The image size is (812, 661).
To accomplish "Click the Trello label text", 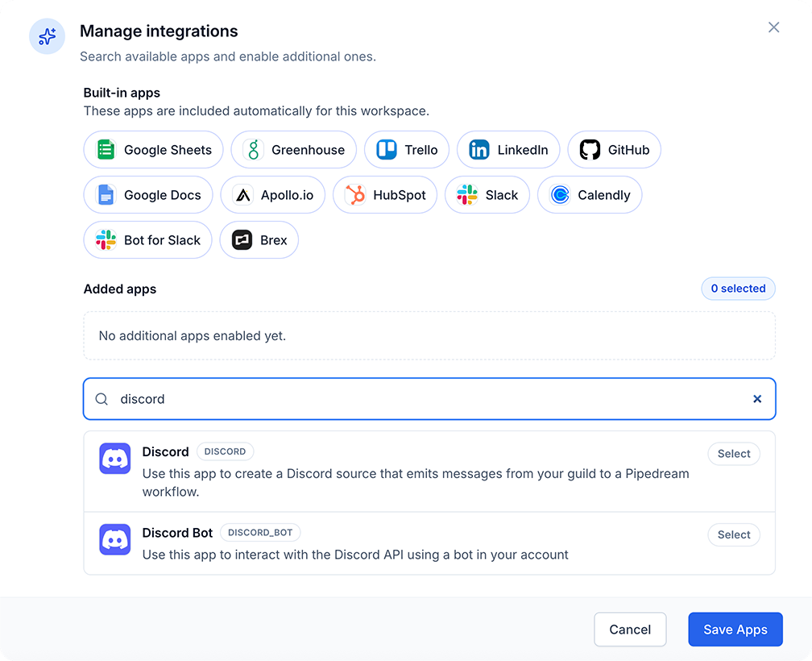I will tap(421, 150).
